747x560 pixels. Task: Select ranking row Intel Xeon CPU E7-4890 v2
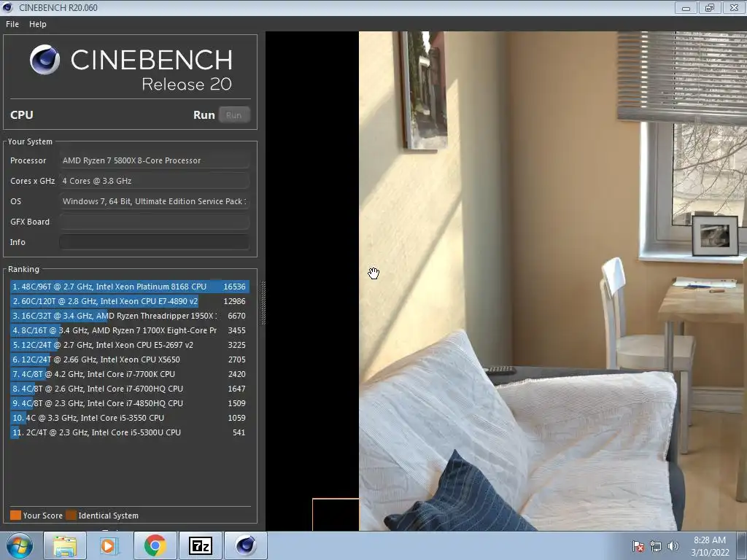tap(129, 301)
